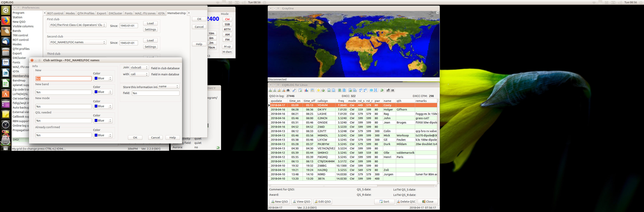Click the rightmost grey list toolbar icon
The height and width of the screenshot is (212, 644).
[393, 90]
